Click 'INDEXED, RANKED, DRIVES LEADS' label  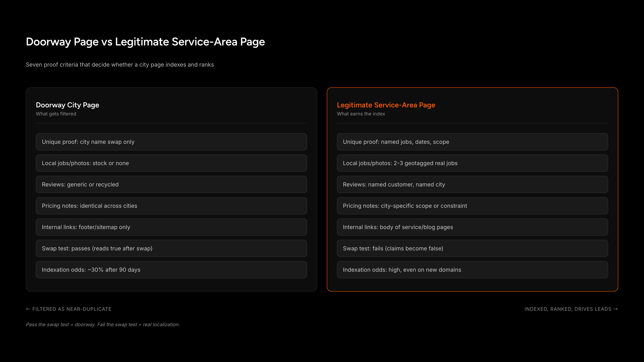pos(571,309)
